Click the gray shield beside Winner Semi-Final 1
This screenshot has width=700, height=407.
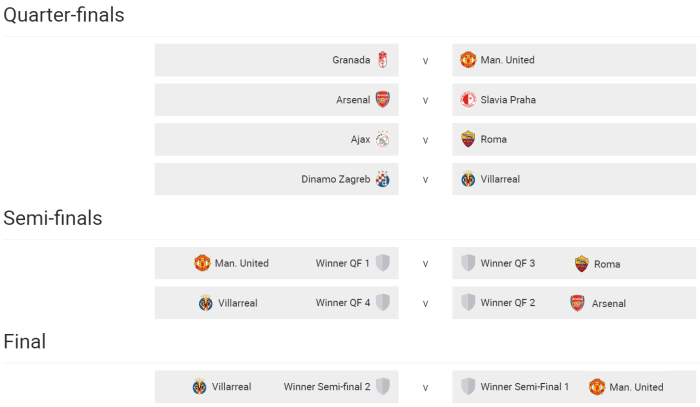[x=468, y=387]
